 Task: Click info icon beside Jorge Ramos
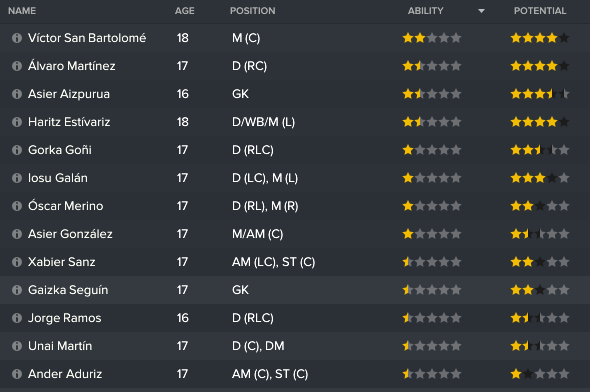(17, 318)
